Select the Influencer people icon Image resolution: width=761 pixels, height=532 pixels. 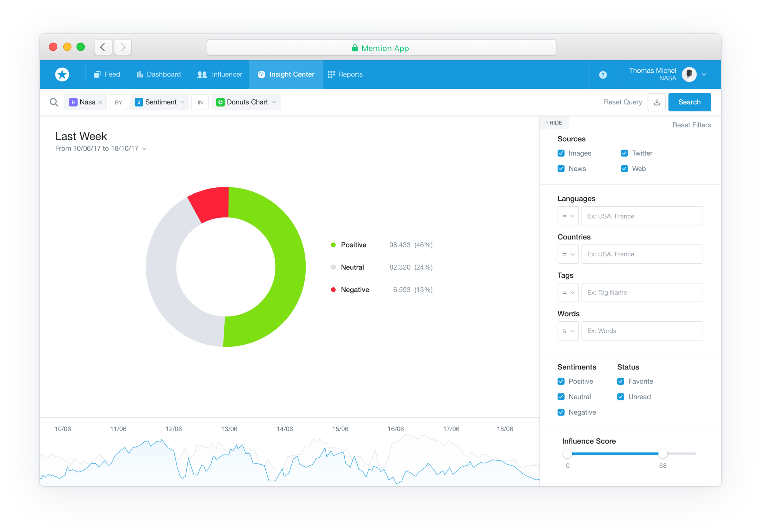click(x=202, y=74)
